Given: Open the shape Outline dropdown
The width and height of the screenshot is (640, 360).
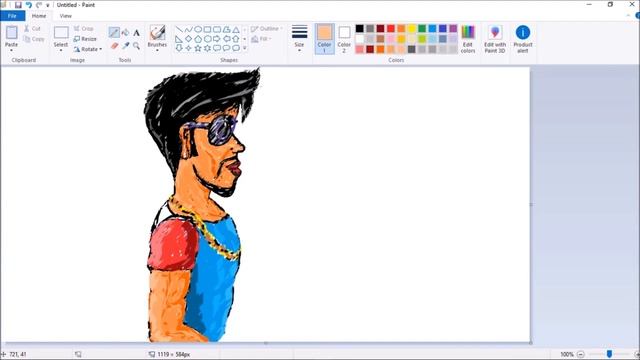Looking at the screenshot, I should point(267,29).
